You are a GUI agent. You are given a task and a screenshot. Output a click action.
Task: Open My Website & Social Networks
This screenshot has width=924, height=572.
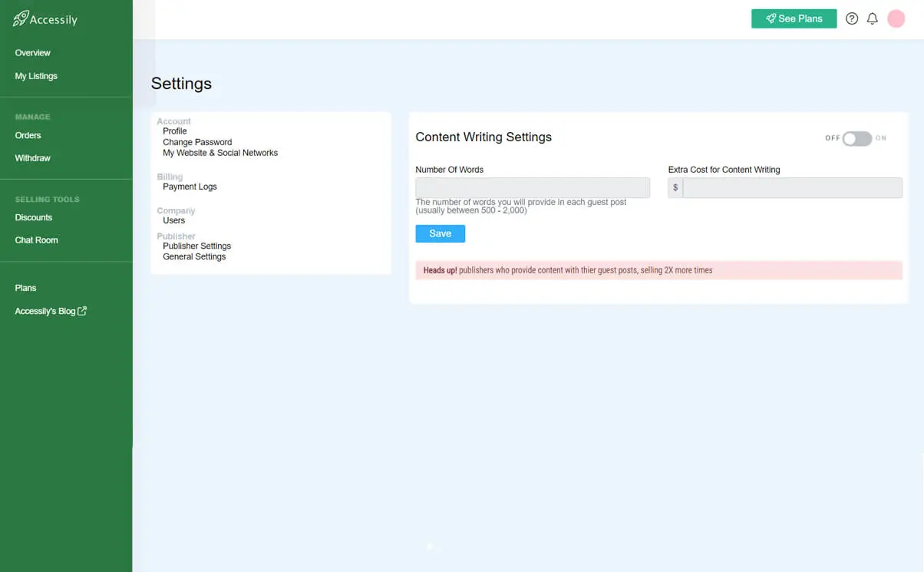click(x=220, y=153)
